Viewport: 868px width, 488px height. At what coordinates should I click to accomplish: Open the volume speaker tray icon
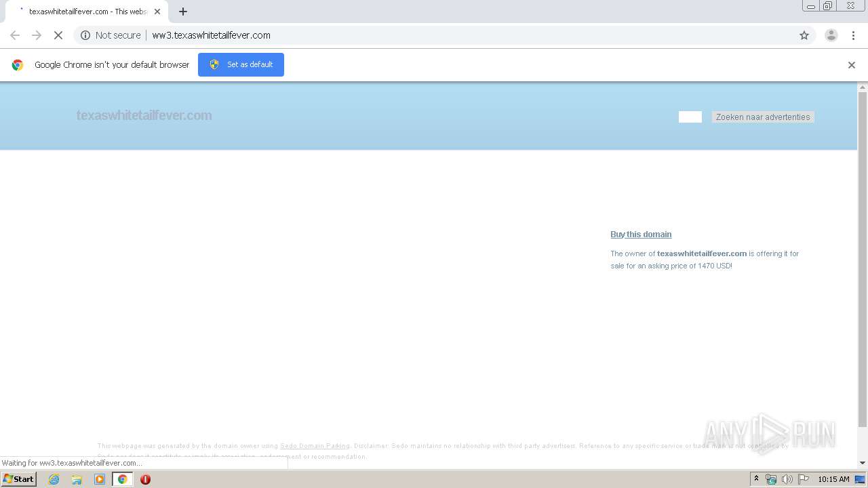[787, 479]
